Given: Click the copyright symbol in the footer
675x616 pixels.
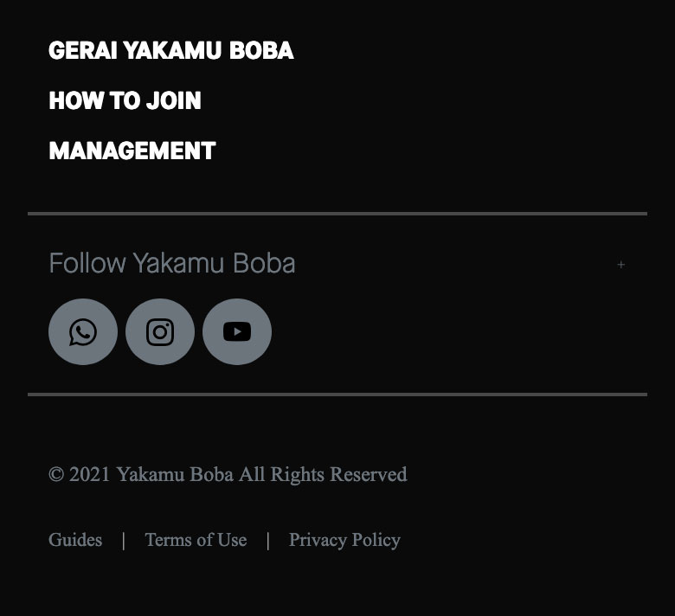Looking at the screenshot, I should point(56,475).
